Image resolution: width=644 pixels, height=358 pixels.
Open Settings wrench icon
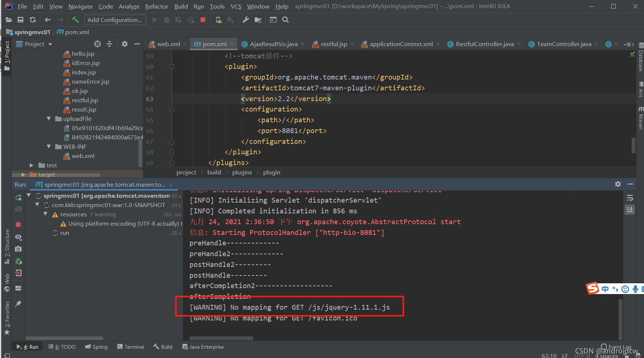coord(246,20)
